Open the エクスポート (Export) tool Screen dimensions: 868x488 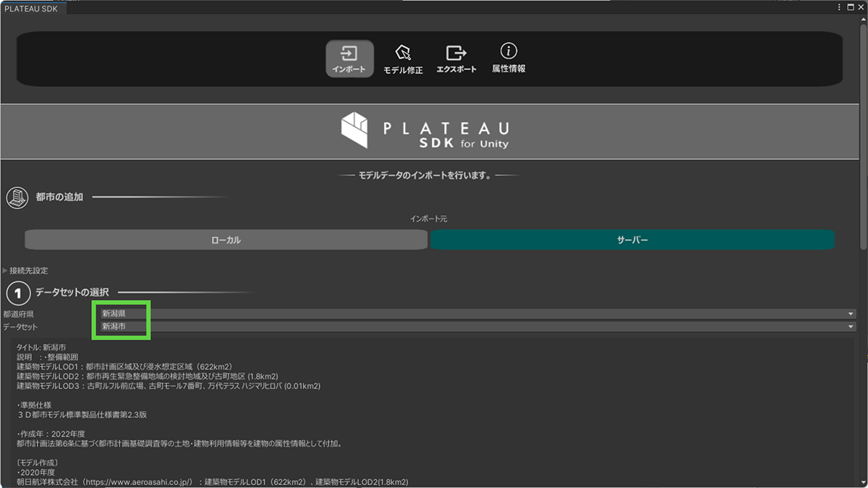456,59
